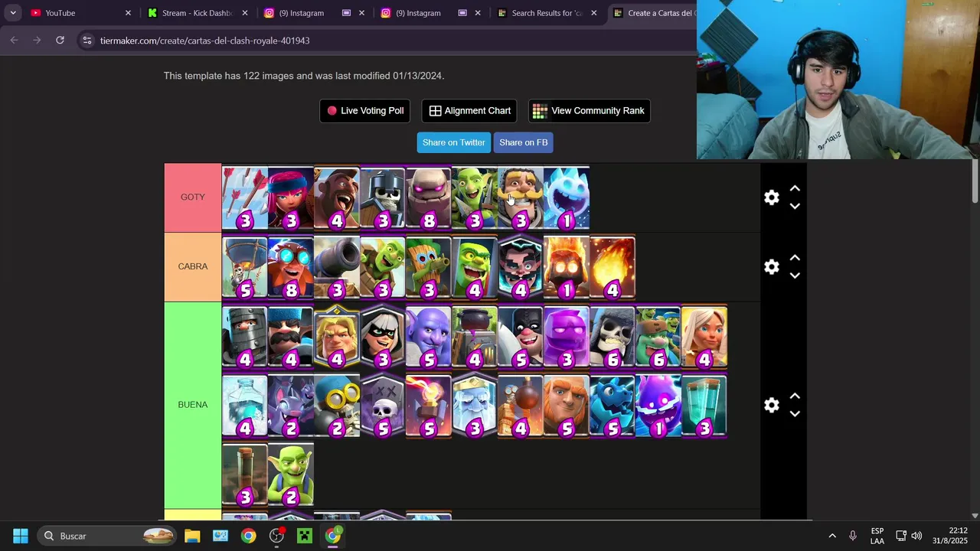Open Chrome tab search dropdown

point(12,13)
